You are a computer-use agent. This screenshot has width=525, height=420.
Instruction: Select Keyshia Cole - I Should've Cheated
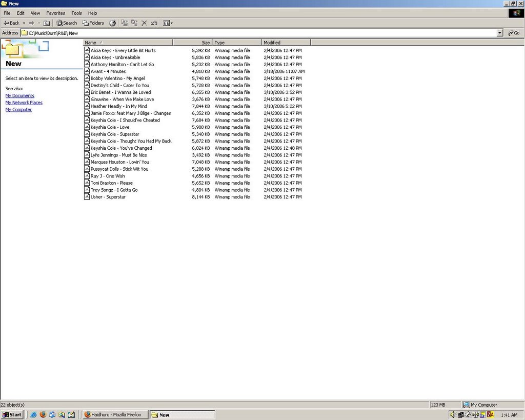(125, 120)
